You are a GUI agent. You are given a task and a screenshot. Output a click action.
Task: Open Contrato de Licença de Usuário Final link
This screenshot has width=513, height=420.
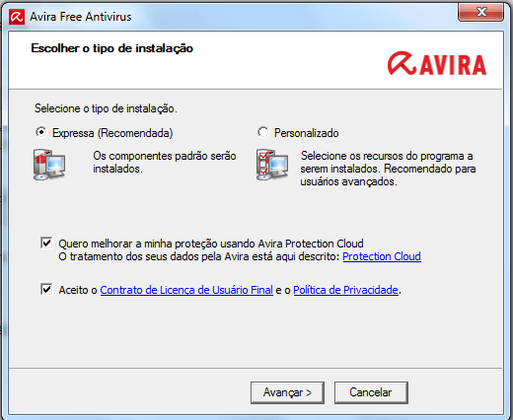click(x=186, y=290)
